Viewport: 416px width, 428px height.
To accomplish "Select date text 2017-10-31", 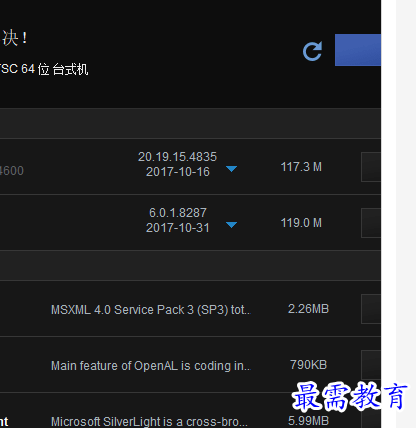I will pyautogui.click(x=178, y=228).
